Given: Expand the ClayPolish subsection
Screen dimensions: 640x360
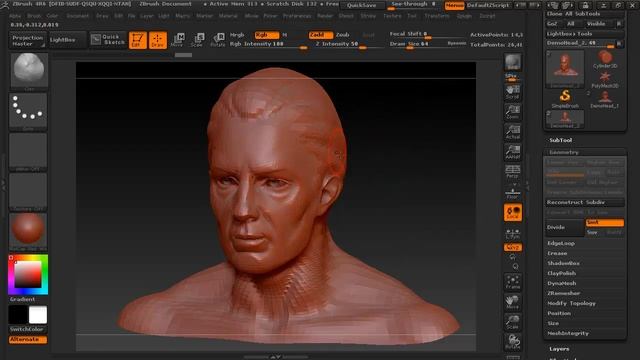Looking at the screenshot, I should tap(562, 273).
